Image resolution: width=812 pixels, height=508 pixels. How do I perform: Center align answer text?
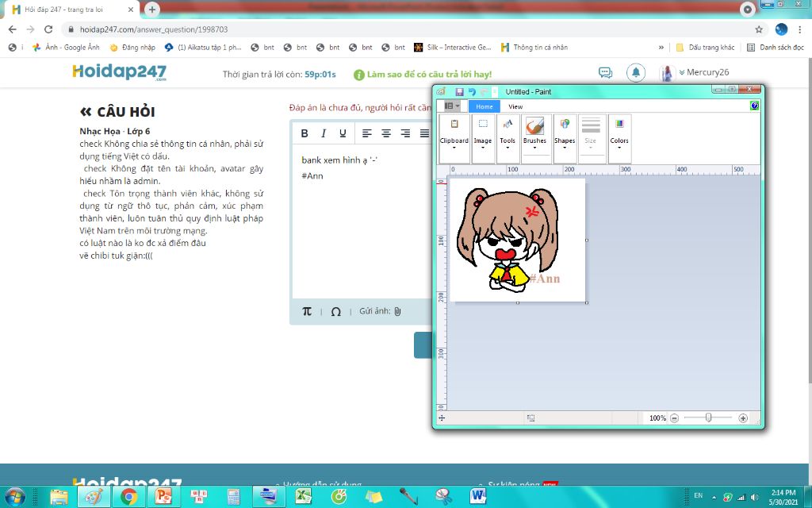(386, 133)
